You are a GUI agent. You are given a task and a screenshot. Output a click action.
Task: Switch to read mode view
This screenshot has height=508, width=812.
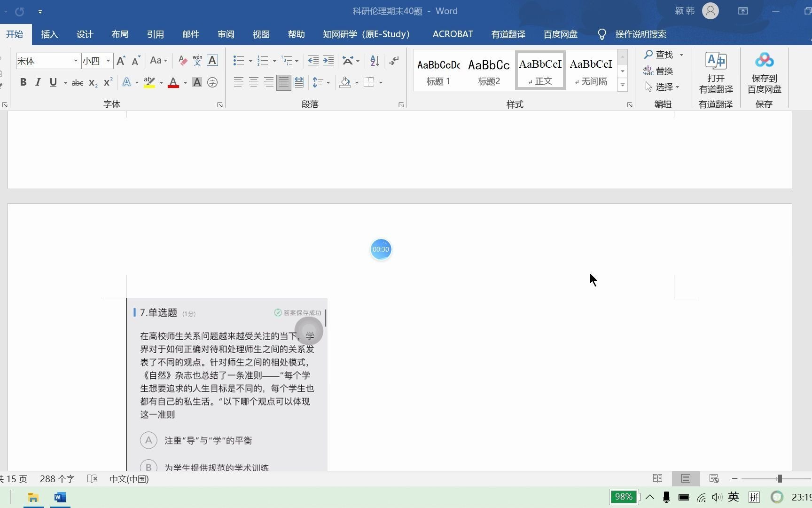click(657, 478)
